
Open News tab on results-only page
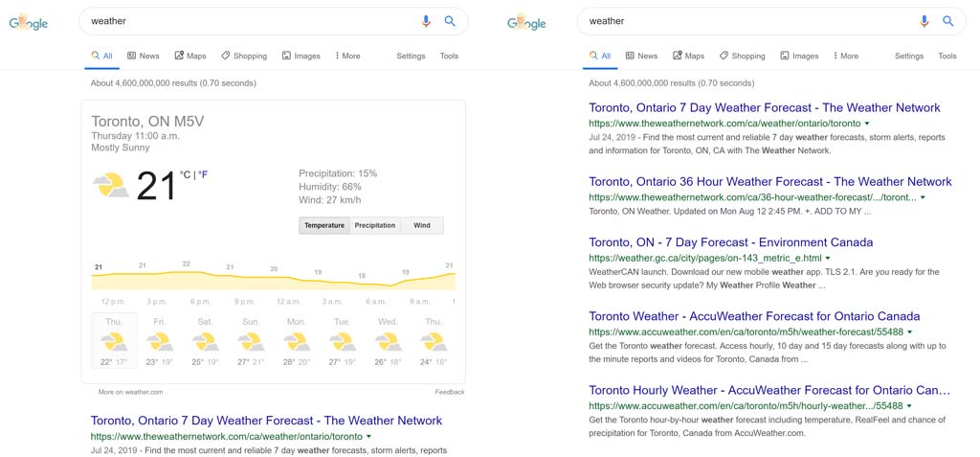tap(641, 56)
